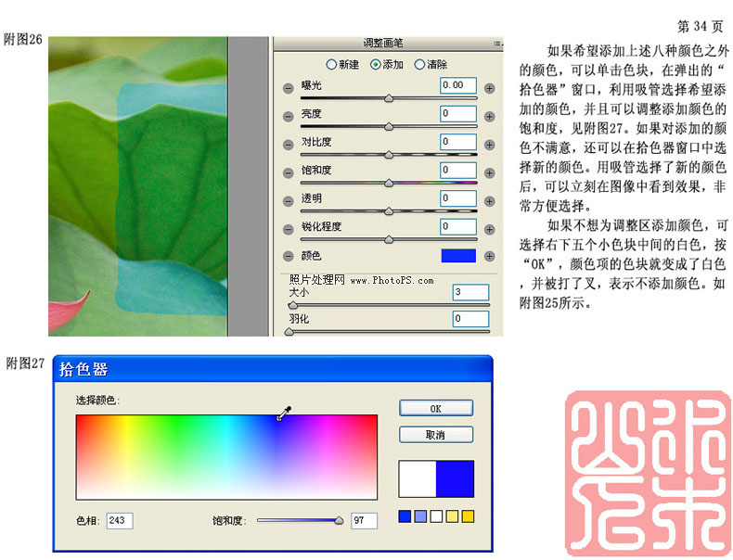Image resolution: width=733 pixels, height=560 pixels.
Task: Choose the white preset swatch
Action: 436,516
